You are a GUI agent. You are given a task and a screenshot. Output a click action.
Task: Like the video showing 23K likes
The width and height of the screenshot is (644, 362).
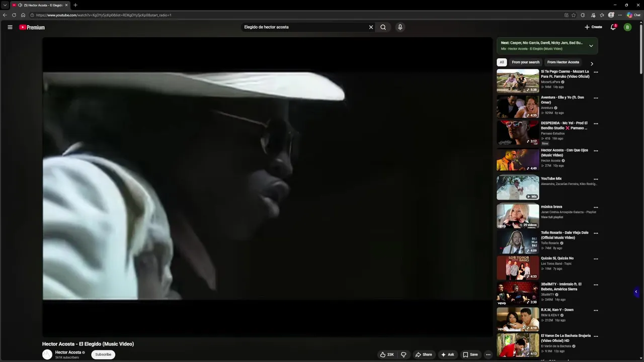coord(386,354)
